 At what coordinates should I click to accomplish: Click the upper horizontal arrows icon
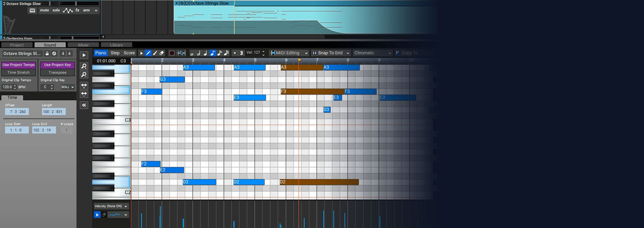(84, 86)
